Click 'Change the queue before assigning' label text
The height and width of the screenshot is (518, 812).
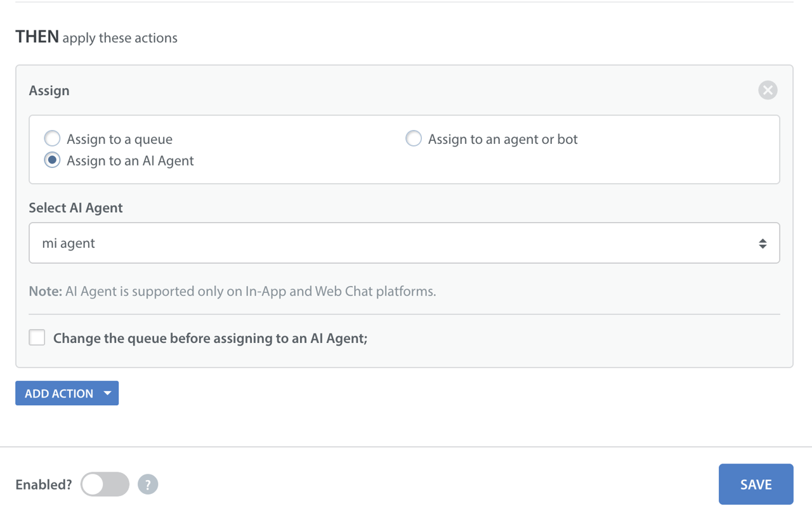coord(210,339)
